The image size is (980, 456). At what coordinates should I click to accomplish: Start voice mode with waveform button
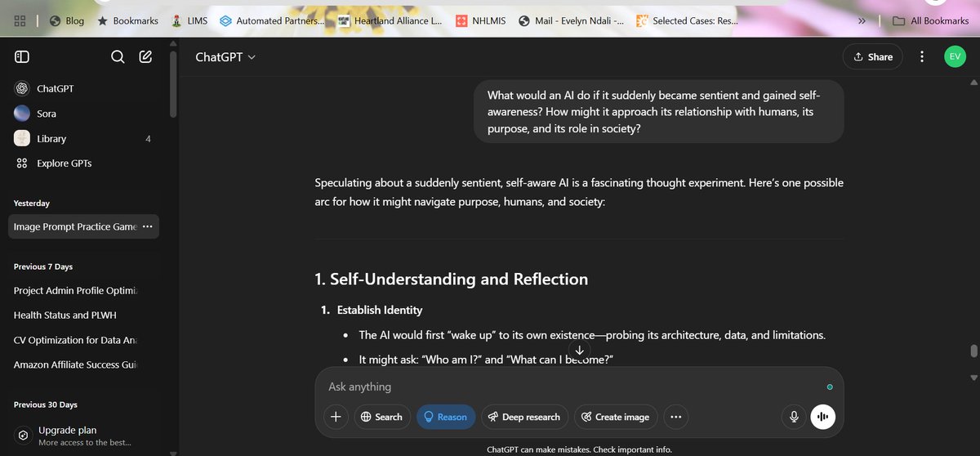[x=823, y=417]
